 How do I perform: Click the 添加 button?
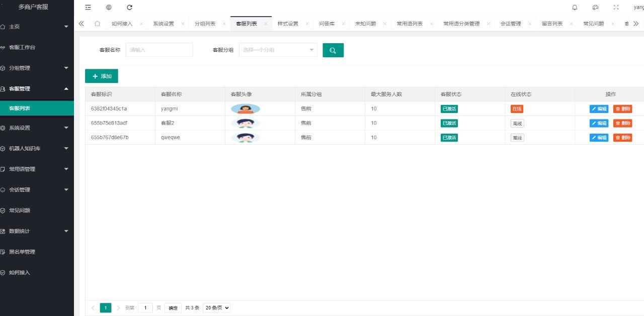coord(102,76)
